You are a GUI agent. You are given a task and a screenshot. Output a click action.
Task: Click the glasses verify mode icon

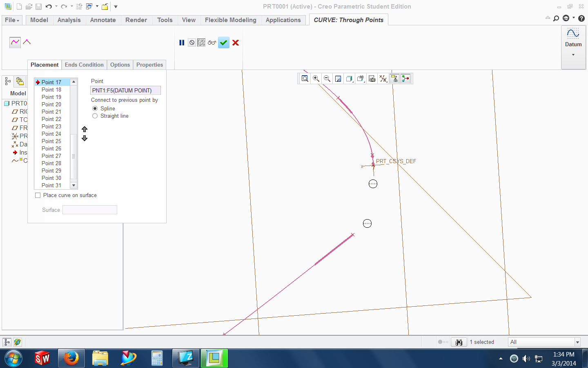coord(212,43)
